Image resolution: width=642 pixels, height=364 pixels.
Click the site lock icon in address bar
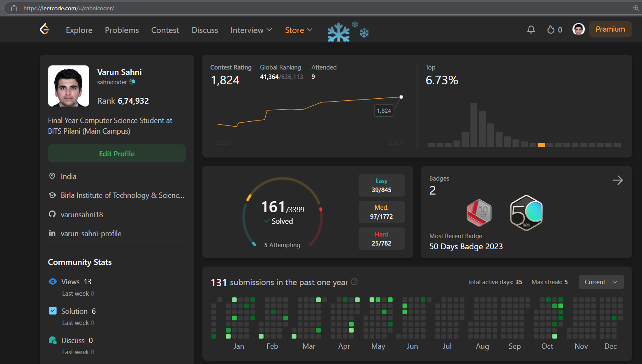(14, 8)
